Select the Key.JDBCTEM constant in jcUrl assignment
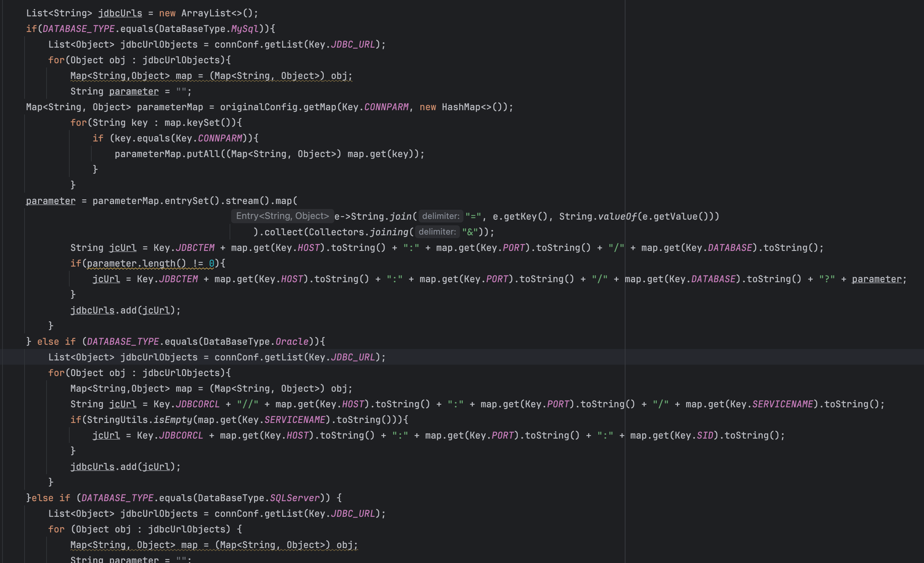The width and height of the screenshot is (924, 563). (x=196, y=247)
